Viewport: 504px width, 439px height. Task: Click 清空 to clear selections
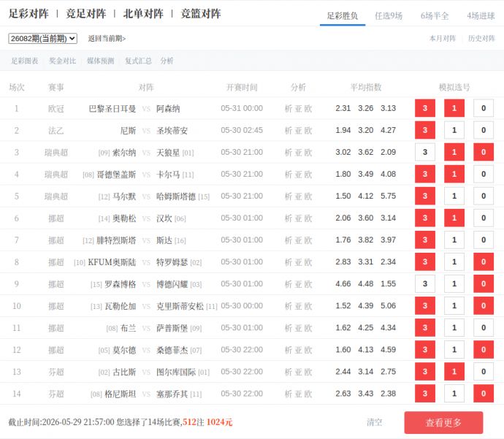pyautogui.click(x=375, y=422)
